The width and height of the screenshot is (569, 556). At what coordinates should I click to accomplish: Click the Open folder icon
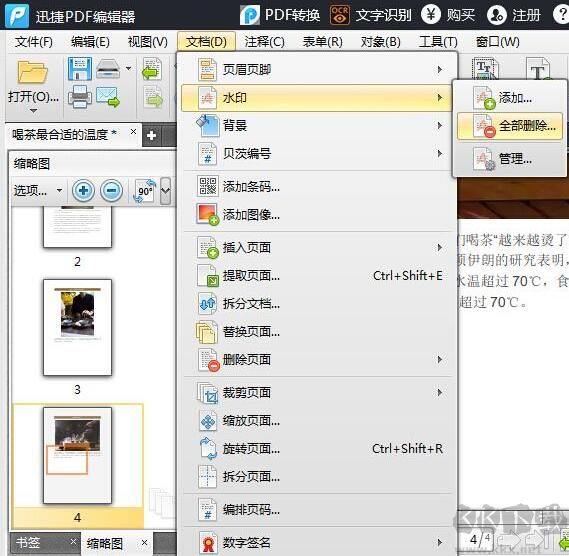coord(33,72)
